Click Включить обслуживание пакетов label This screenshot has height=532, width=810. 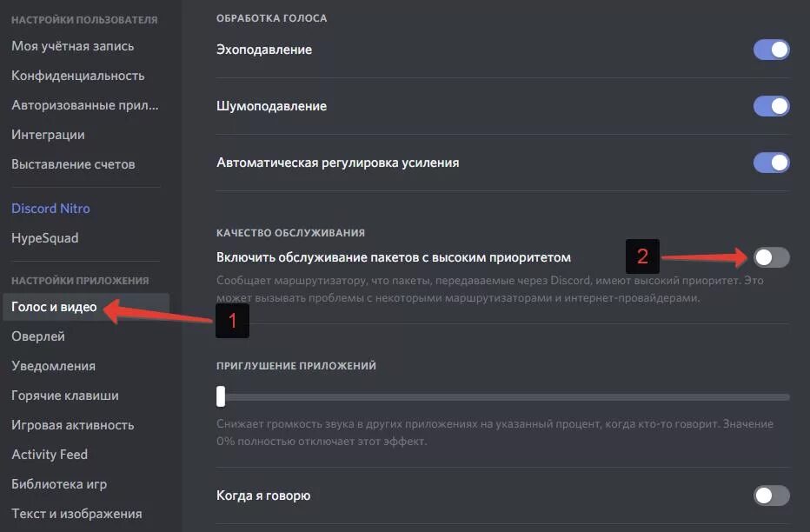click(394, 257)
